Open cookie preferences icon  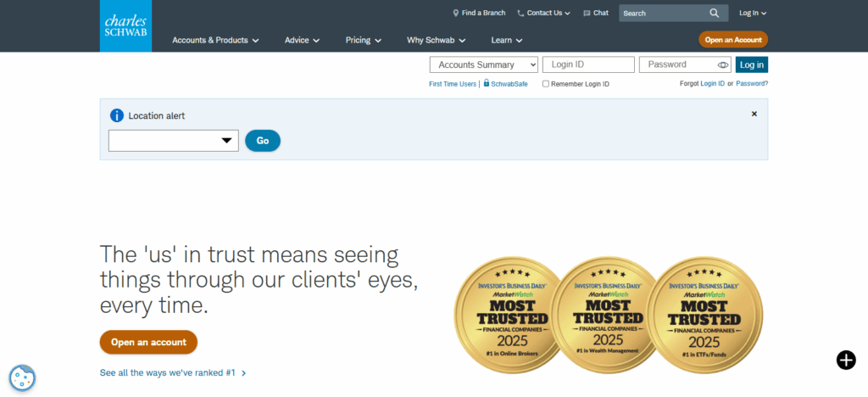click(x=21, y=377)
